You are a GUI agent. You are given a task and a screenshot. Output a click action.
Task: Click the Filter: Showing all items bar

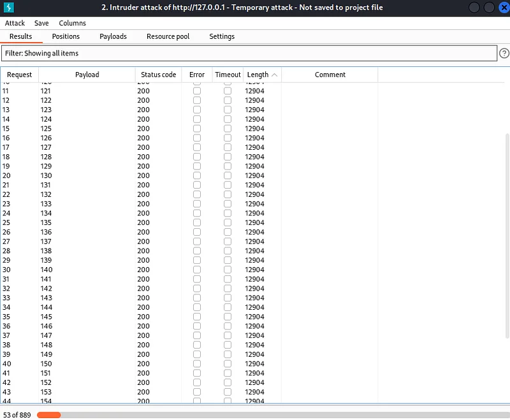(x=249, y=54)
